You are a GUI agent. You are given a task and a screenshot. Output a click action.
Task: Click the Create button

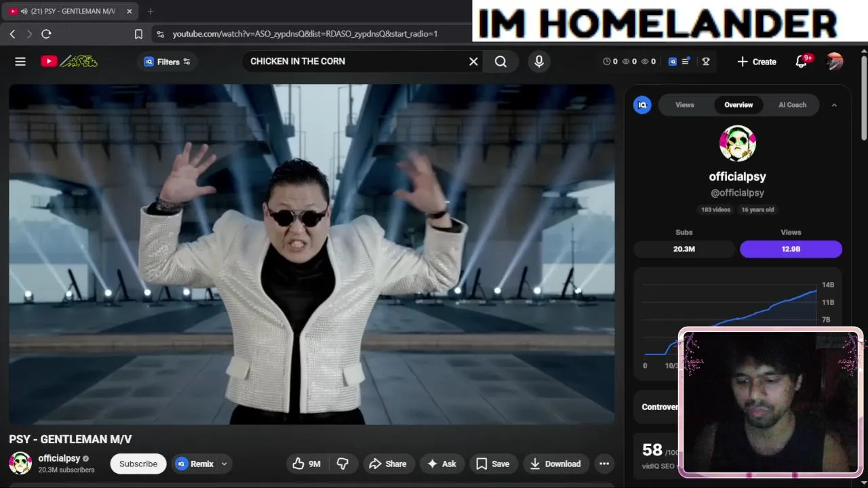(757, 62)
